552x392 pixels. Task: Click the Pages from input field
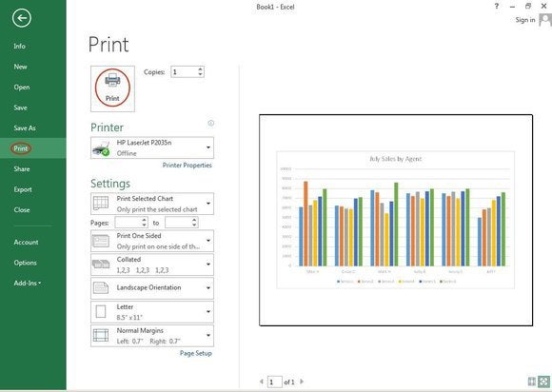(x=131, y=223)
